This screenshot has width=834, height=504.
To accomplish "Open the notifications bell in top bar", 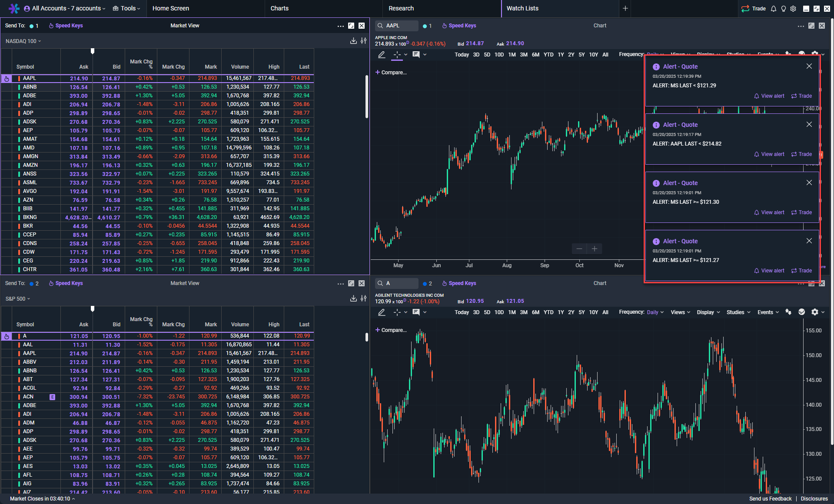I will point(774,8).
